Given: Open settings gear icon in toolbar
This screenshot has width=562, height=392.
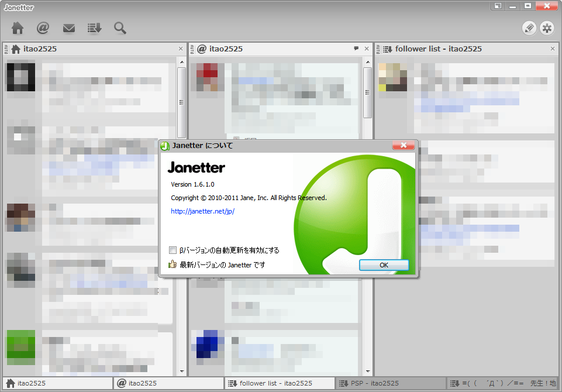Looking at the screenshot, I should (x=547, y=28).
